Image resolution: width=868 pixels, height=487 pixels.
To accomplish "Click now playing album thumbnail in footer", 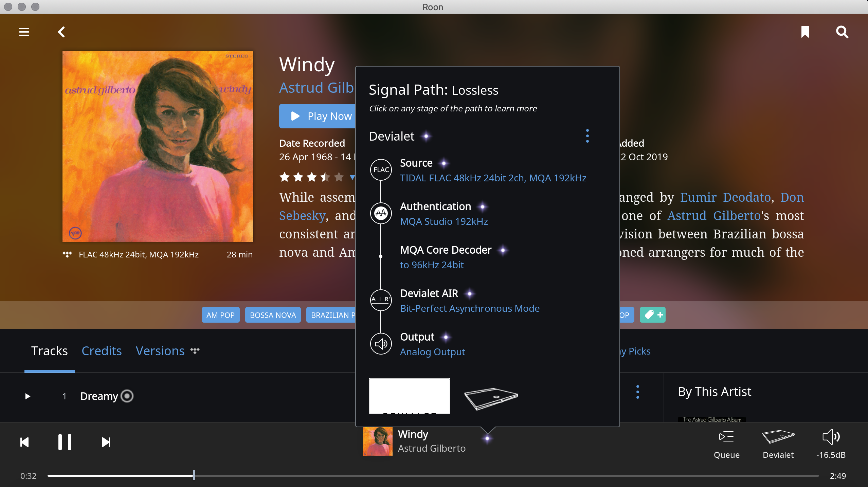I will point(377,441).
